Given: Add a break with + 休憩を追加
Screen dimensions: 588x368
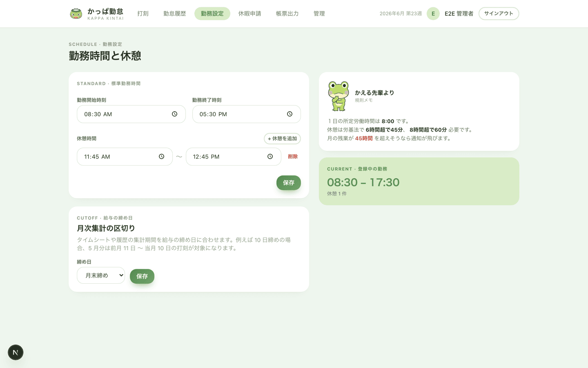Looking at the screenshot, I should [x=282, y=139].
